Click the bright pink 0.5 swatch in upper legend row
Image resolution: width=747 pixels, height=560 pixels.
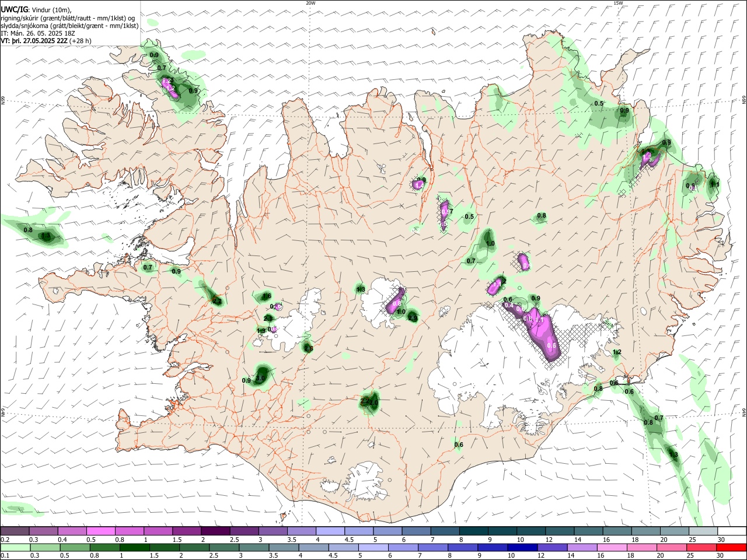(x=100, y=531)
